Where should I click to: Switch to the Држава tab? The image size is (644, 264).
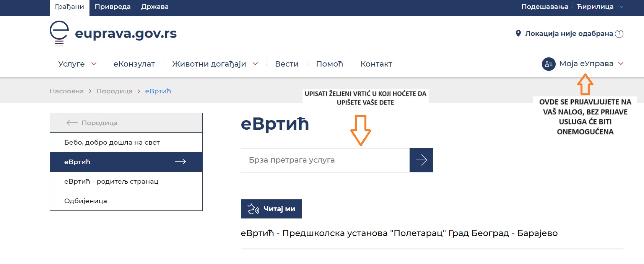155,7
